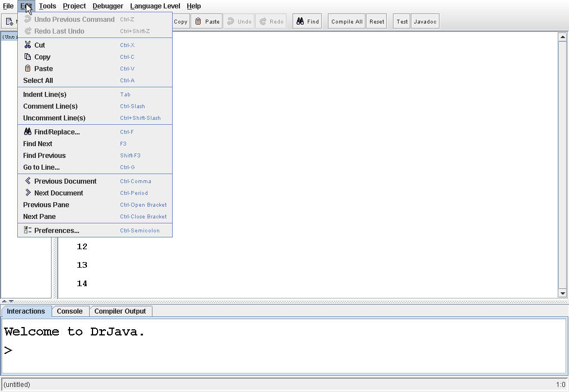569x392 pixels.
Task: Choose Comment Line(s) menu entry
Action: click(x=95, y=106)
